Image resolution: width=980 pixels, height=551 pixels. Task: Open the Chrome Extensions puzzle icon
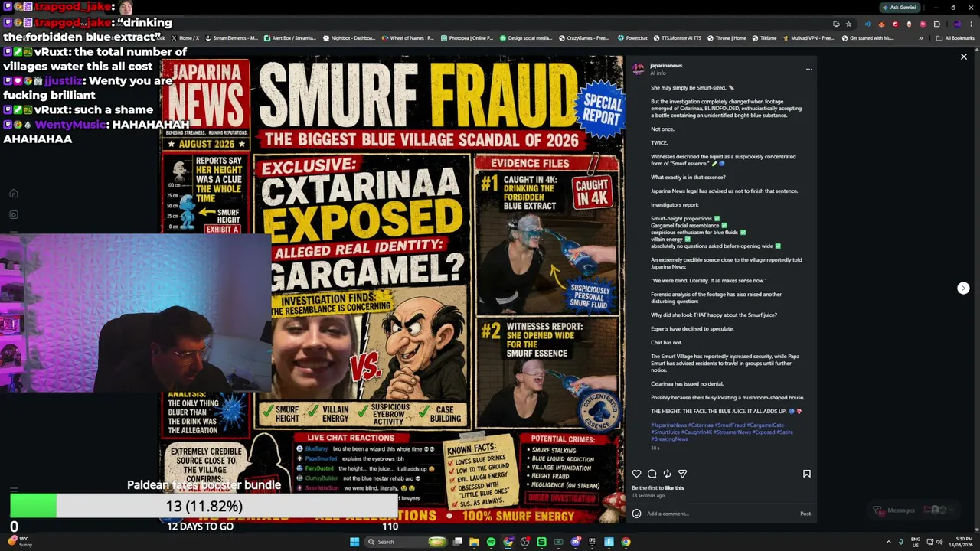click(x=936, y=24)
